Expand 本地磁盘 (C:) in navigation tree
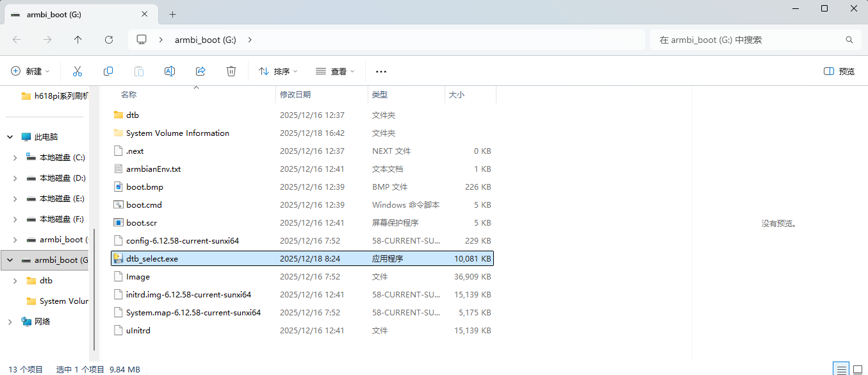Screen dimensions: 868x375 (16, 158)
